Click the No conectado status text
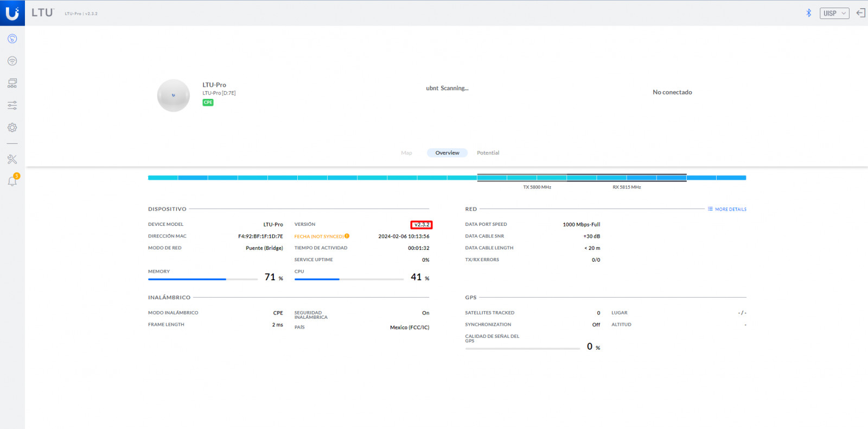The image size is (868, 429). pyautogui.click(x=672, y=92)
